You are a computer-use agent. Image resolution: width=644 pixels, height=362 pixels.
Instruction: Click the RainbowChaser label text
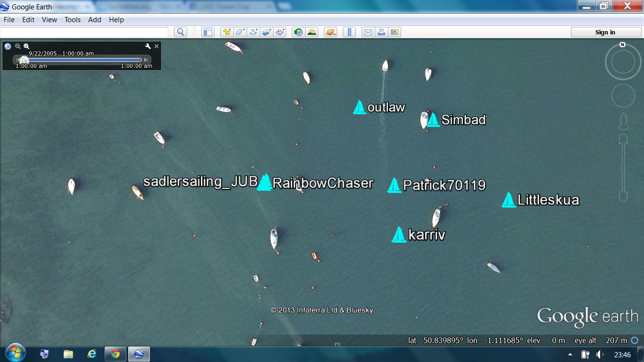coord(323,183)
